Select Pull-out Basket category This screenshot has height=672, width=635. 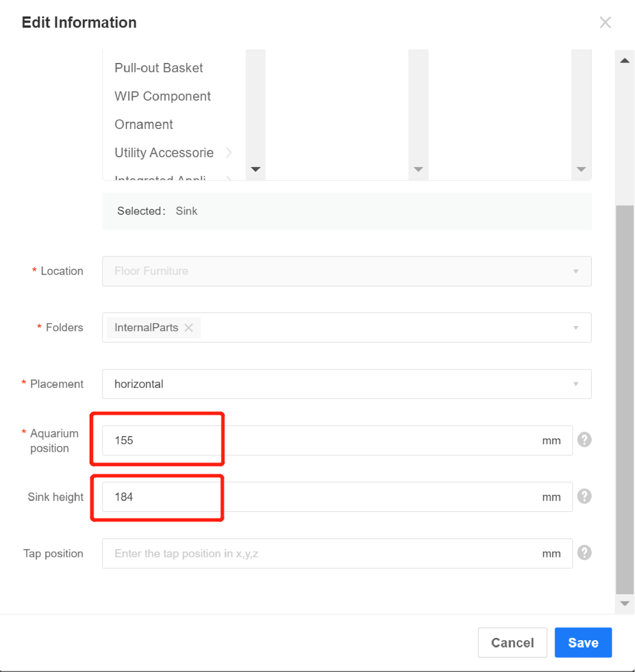159,68
